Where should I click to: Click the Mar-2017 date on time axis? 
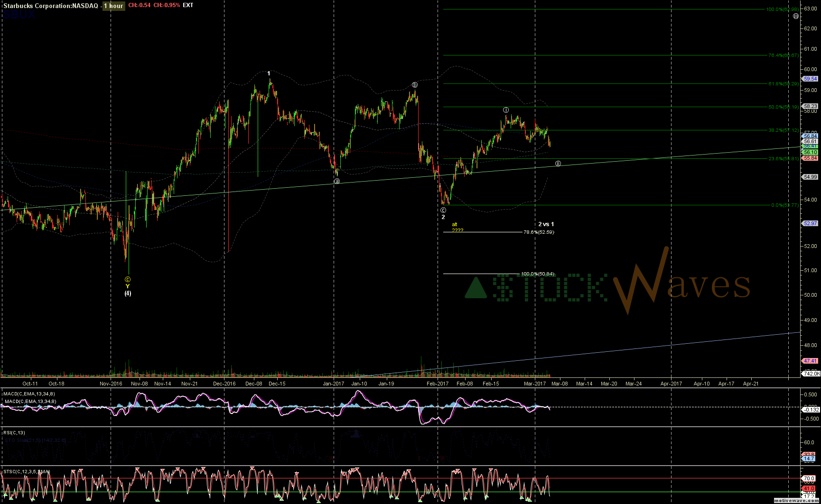tap(535, 384)
